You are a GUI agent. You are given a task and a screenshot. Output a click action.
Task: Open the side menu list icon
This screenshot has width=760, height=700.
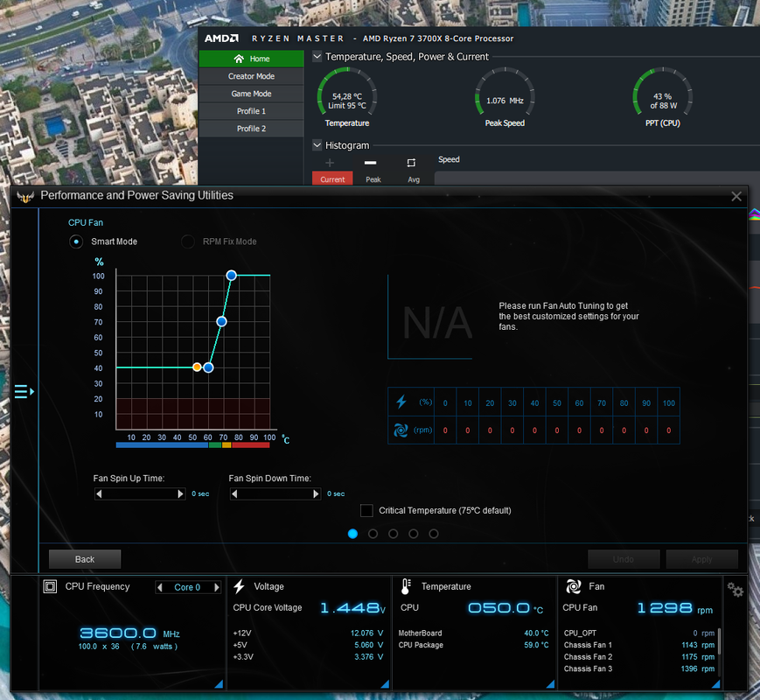(x=24, y=391)
